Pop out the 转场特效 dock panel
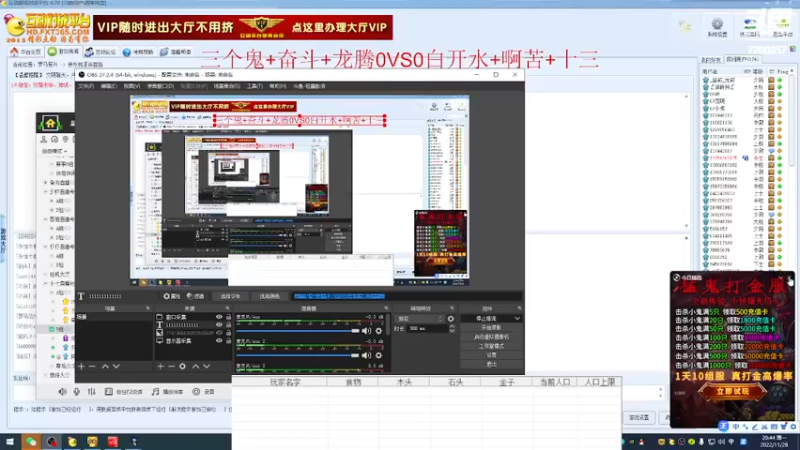The width and height of the screenshot is (800, 450). (452, 309)
